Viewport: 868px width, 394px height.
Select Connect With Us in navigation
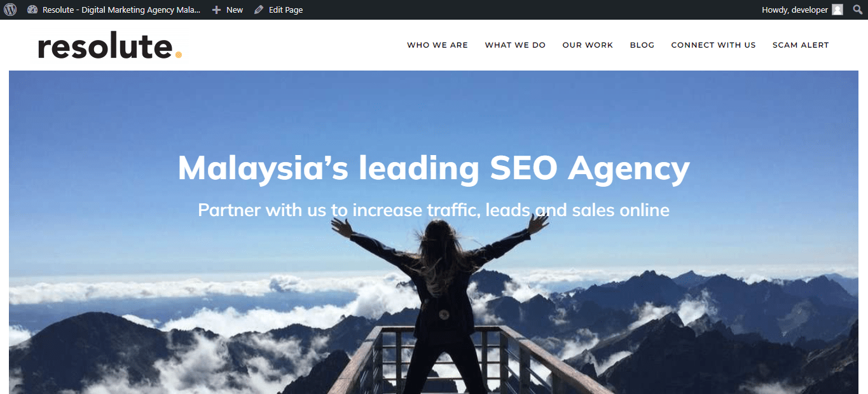pos(713,45)
